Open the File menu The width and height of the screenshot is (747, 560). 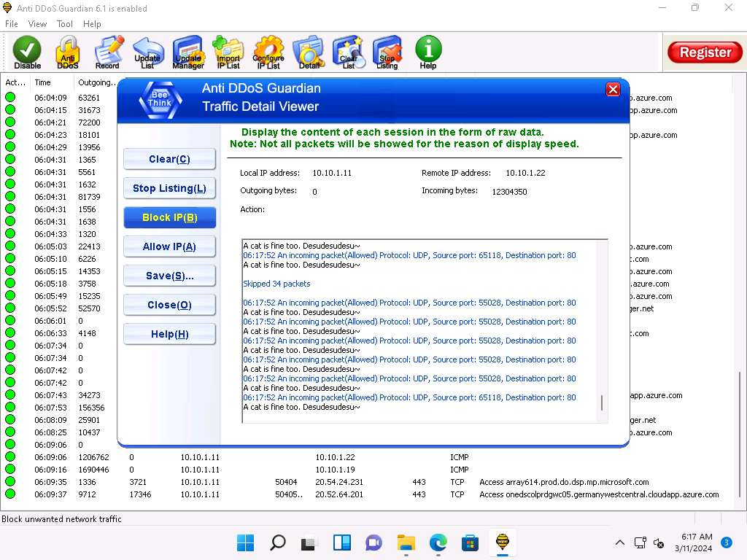12,24
